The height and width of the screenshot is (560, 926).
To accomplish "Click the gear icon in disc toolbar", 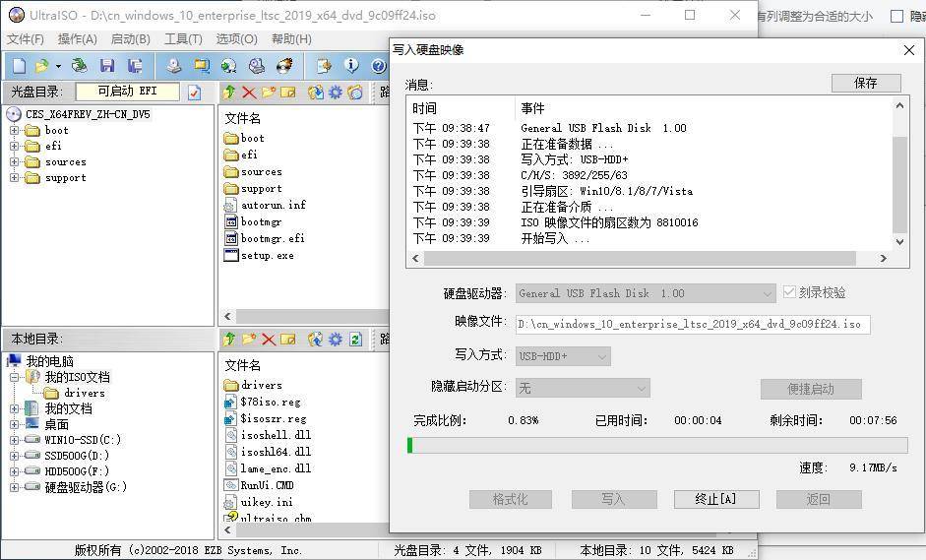I will click(336, 92).
